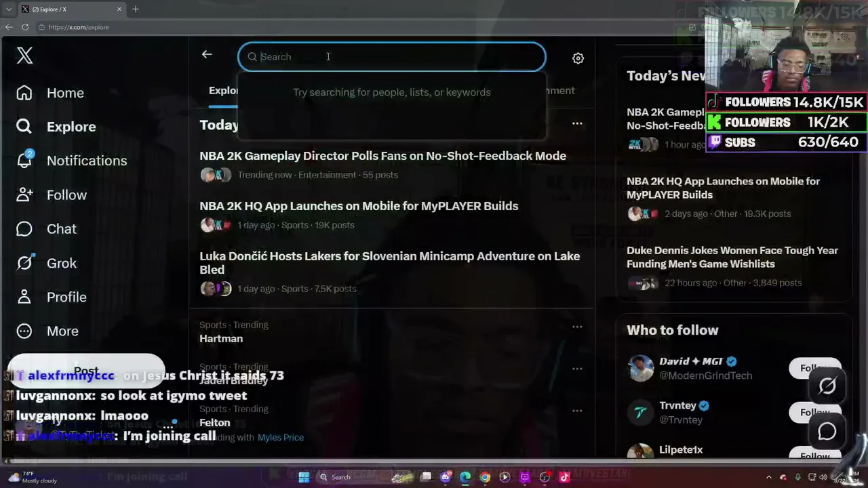Open Notifications with the bell icon
Image resolution: width=868 pixels, height=488 pixels.
coord(71,161)
